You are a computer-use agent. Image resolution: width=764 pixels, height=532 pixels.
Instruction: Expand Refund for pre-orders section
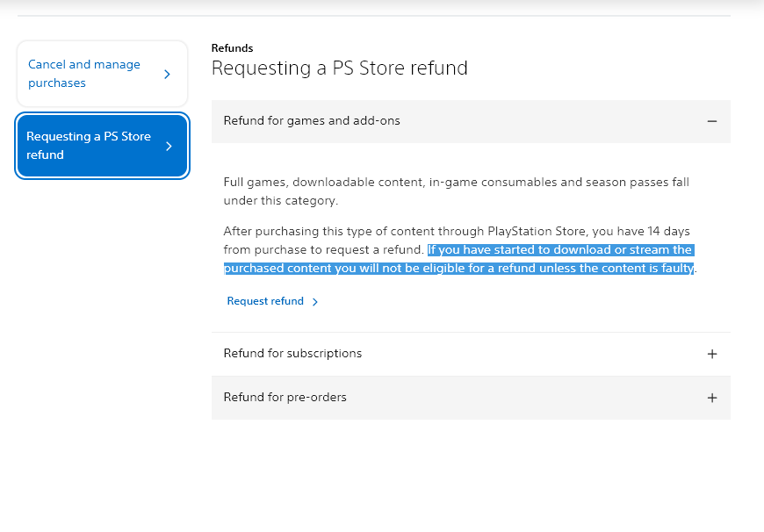[471, 398]
